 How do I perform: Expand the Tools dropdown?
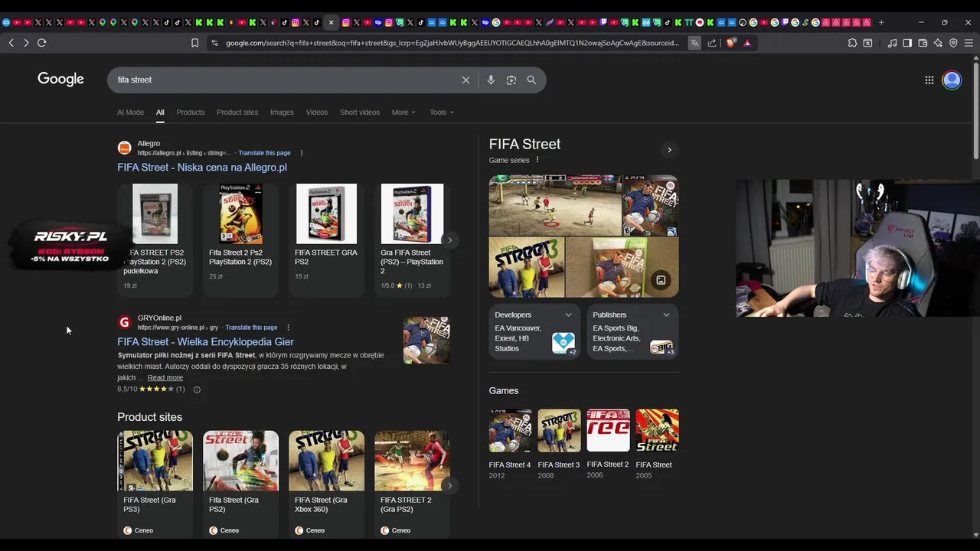pyautogui.click(x=442, y=112)
